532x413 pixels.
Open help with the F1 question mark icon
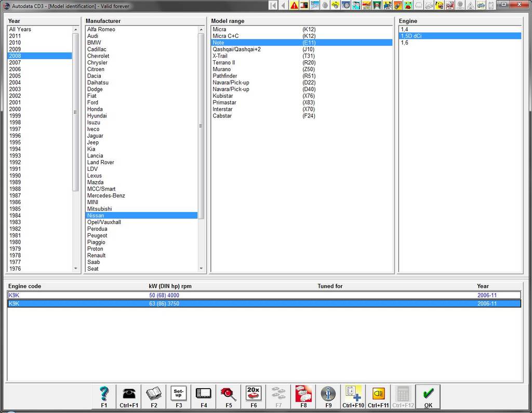point(104,397)
